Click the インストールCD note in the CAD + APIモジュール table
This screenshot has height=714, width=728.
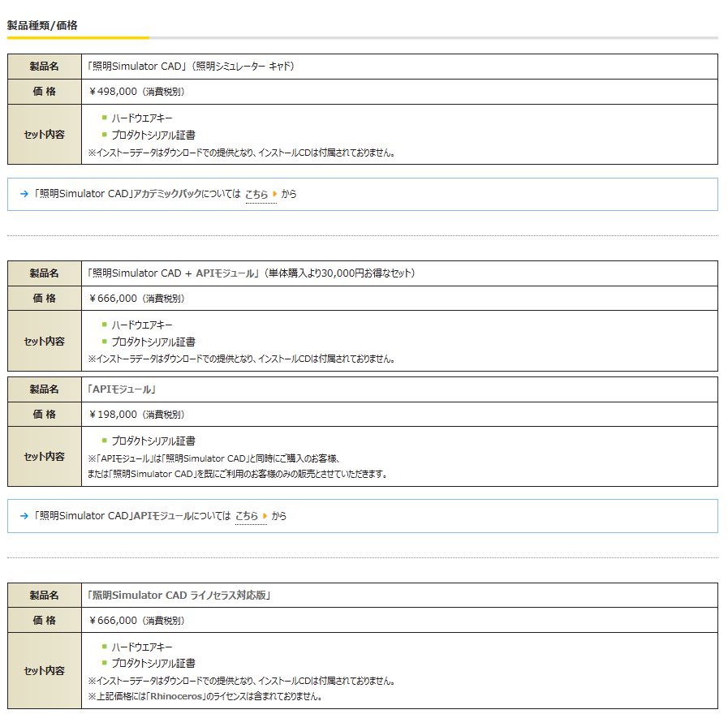click(x=241, y=359)
